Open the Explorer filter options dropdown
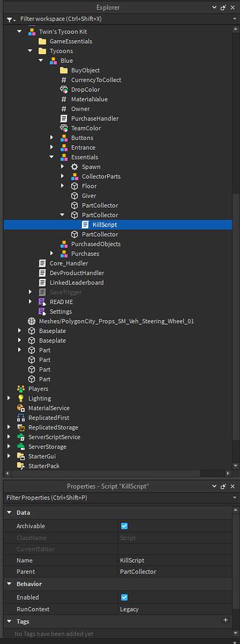Image resolution: width=240 pixels, height=644 pixels. click(x=12, y=20)
